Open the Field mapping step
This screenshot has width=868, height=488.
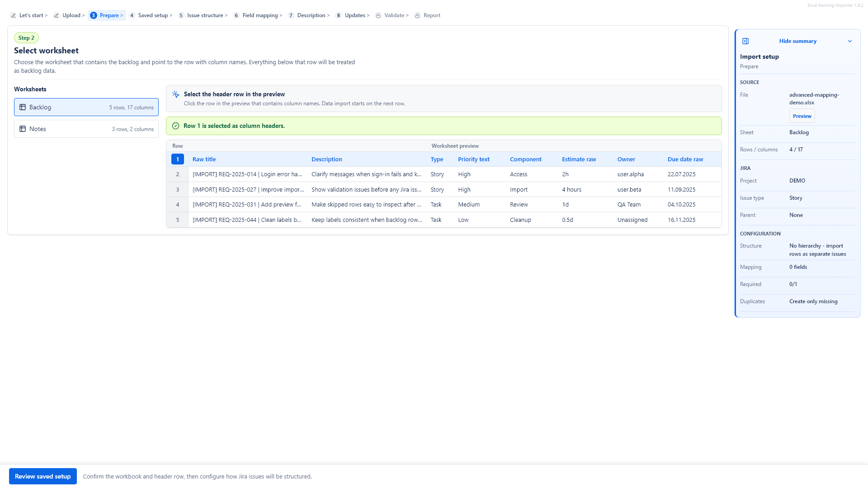pos(258,15)
